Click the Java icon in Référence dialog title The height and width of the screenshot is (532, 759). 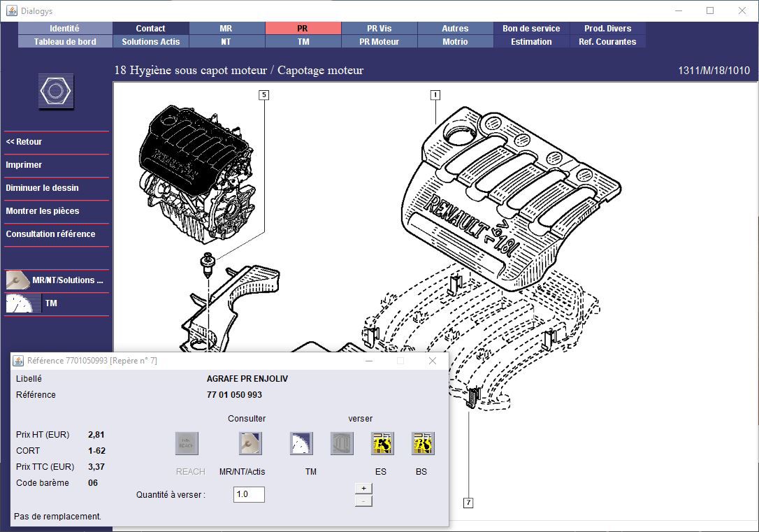point(18,361)
